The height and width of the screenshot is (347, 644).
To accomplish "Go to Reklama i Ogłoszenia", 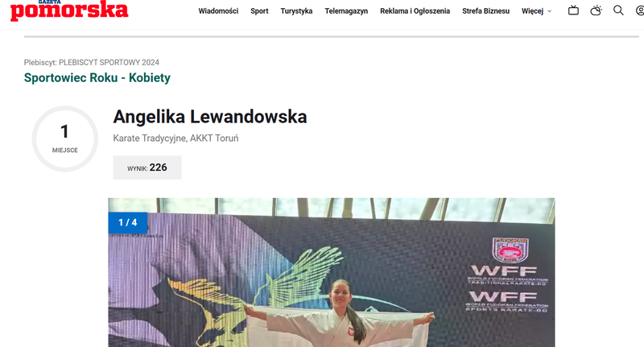I will (415, 11).
